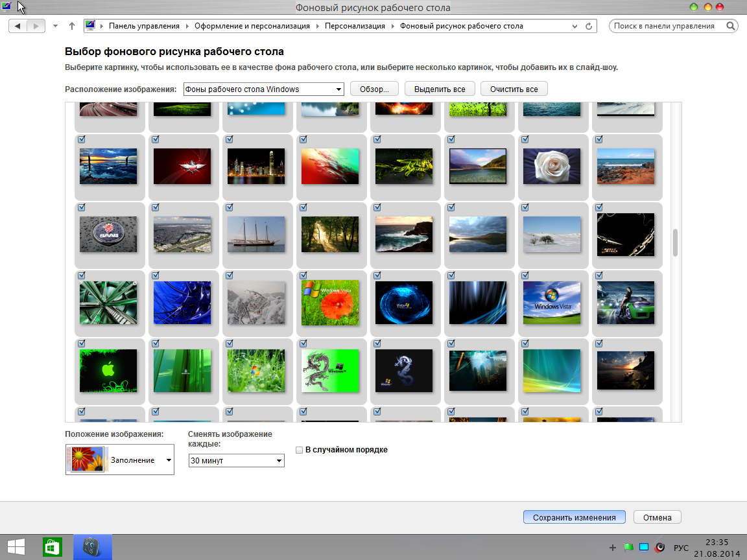Click the plus icon in system tray

(613, 548)
